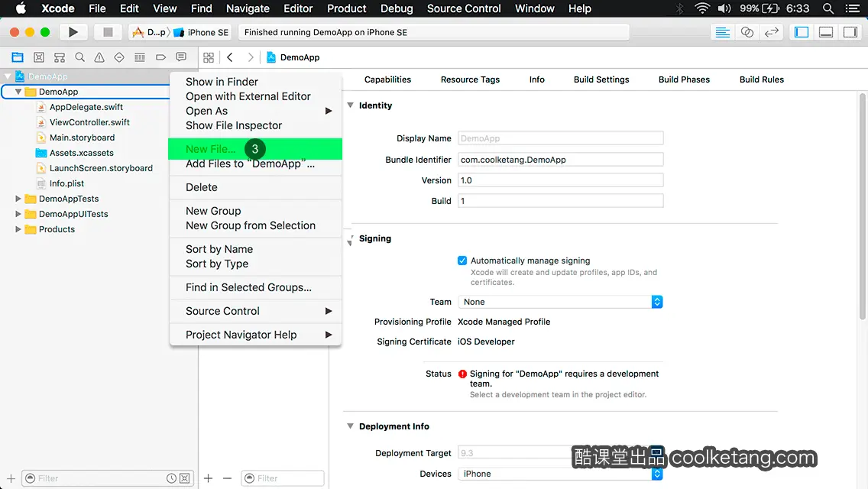
Task: Open the Report navigator
Action: [181, 57]
